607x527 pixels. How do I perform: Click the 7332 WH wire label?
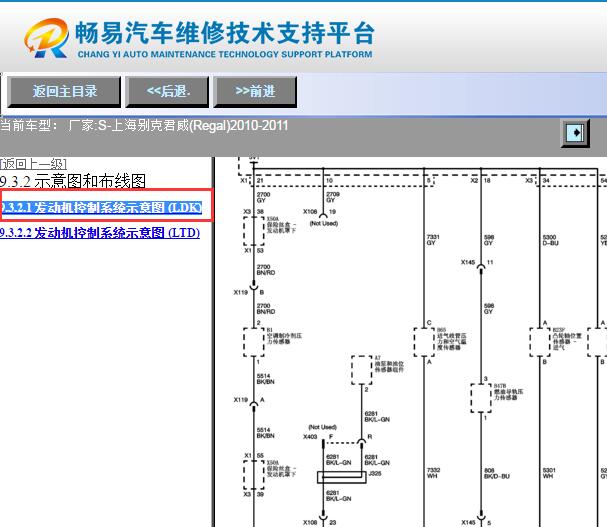(x=433, y=473)
